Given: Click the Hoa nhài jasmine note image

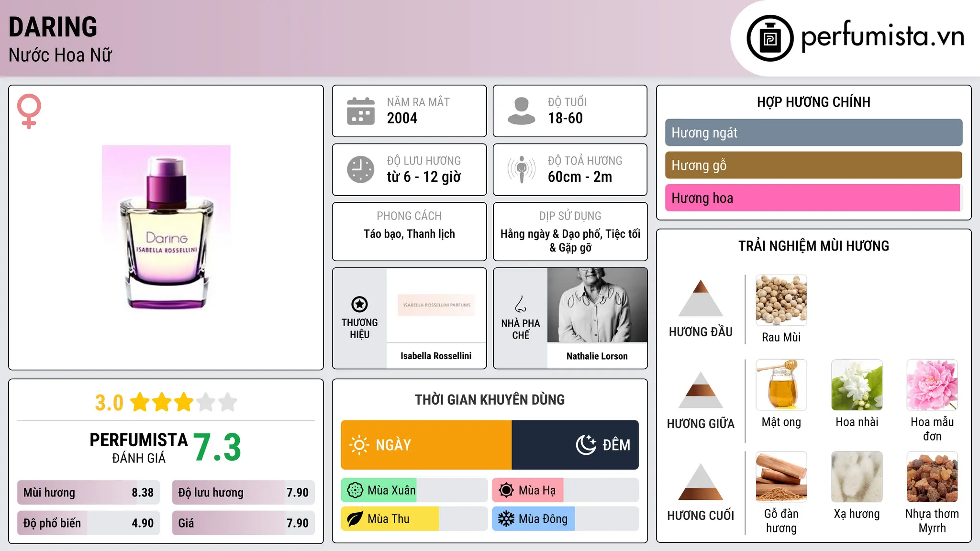Looking at the screenshot, I should pos(857,385).
